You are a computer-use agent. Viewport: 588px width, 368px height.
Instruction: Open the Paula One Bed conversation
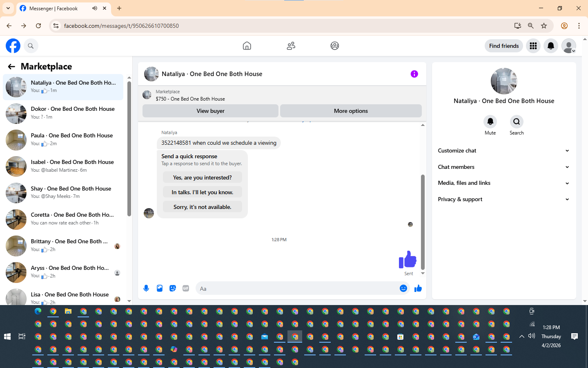(x=63, y=140)
